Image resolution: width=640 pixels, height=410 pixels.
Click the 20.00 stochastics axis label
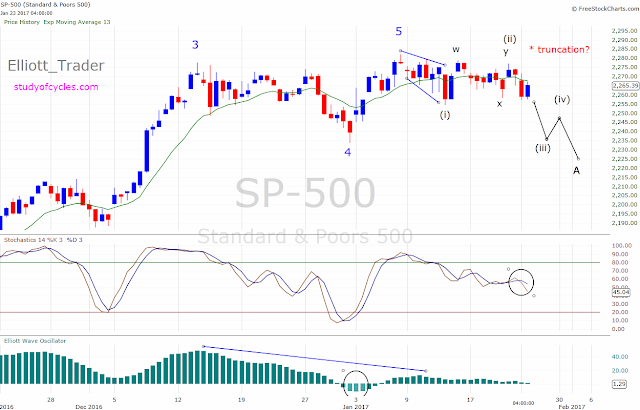(621, 312)
